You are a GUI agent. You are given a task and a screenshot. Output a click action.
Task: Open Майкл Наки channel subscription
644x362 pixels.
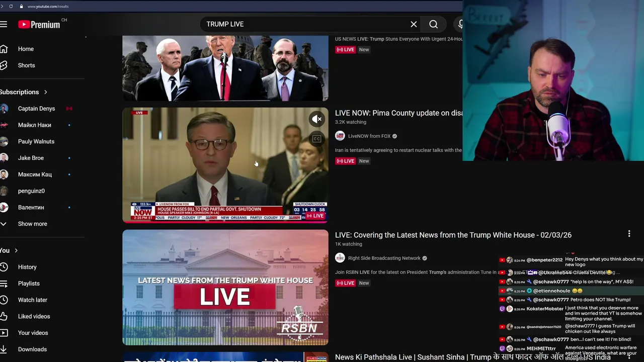[x=34, y=125]
